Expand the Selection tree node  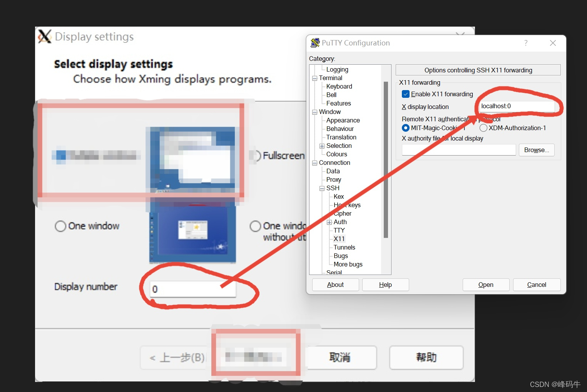(x=322, y=146)
